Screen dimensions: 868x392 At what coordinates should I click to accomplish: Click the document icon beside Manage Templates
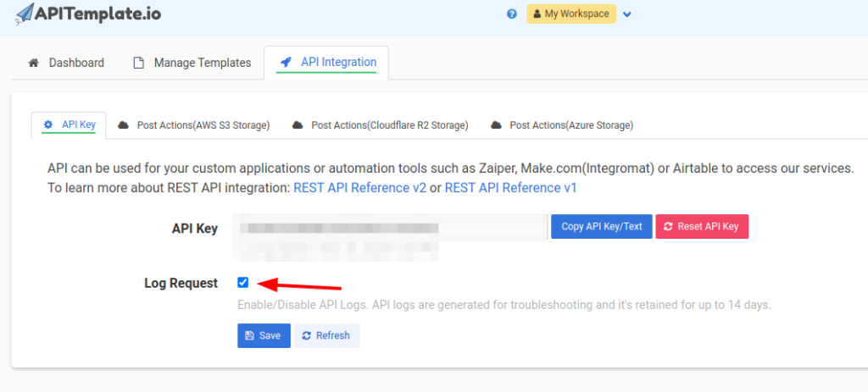tap(138, 63)
